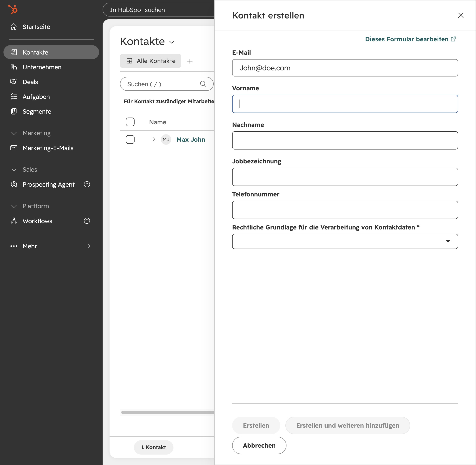The height and width of the screenshot is (465, 476).
Task: Click the external-link icon next to Dieses Formular bearbeiten
Action: [454, 39]
